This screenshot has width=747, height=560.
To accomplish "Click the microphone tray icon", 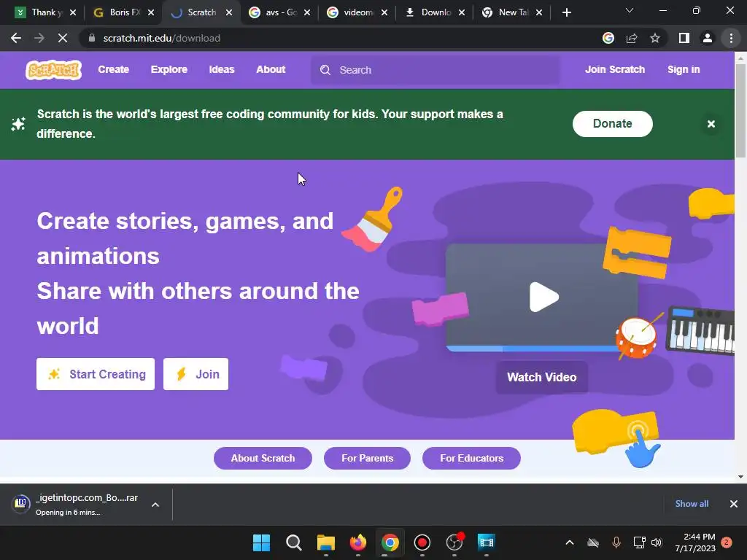I will tap(616, 542).
